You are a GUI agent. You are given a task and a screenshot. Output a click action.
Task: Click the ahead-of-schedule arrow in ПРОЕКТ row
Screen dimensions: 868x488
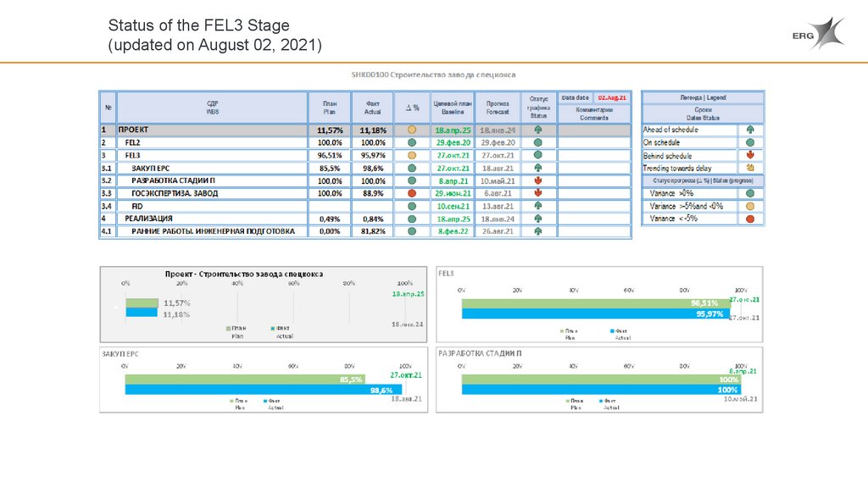pos(537,130)
